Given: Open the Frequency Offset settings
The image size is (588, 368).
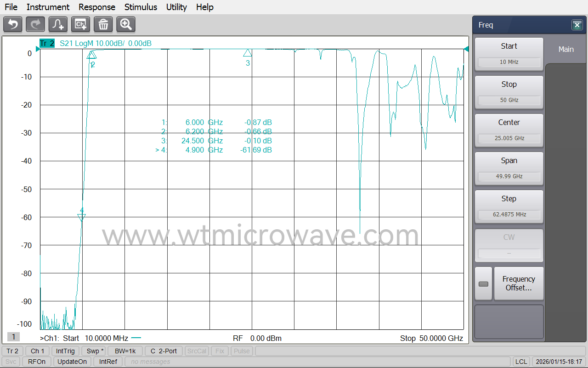Looking at the screenshot, I should click(x=519, y=283).
